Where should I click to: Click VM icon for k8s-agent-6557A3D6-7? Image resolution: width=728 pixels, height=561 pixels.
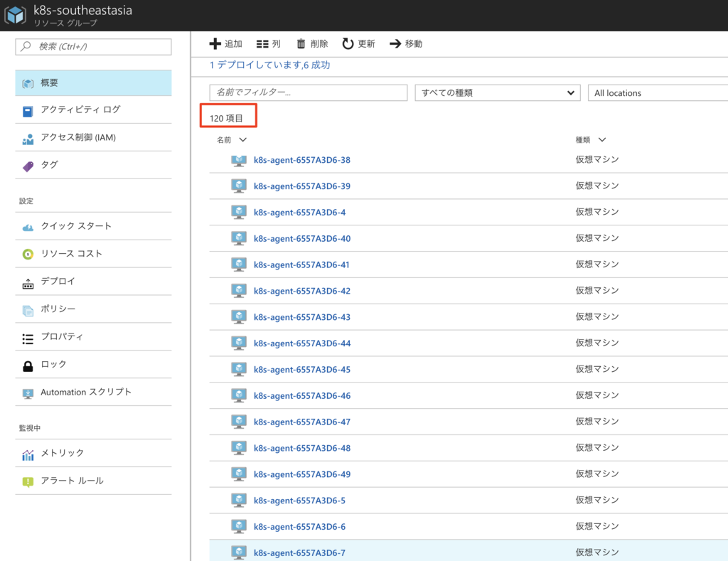239,552
